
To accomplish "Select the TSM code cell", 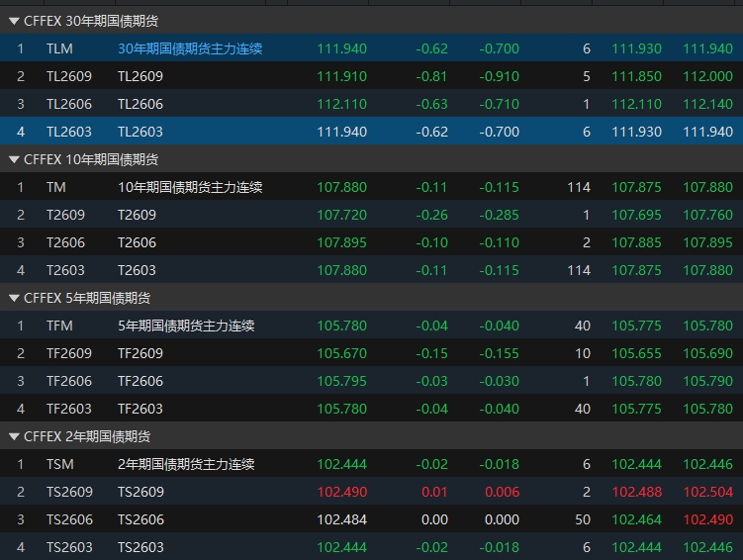I will pos(60,464).
